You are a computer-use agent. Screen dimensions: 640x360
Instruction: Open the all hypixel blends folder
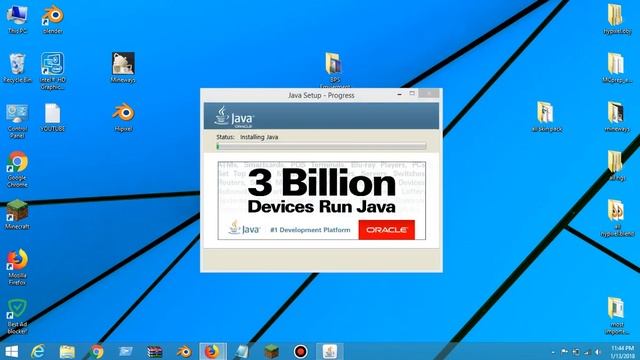point(617,218)
